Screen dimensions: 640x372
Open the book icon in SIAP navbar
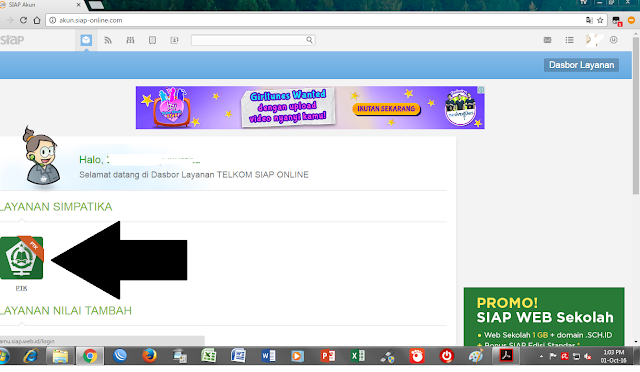click(152, 40)
